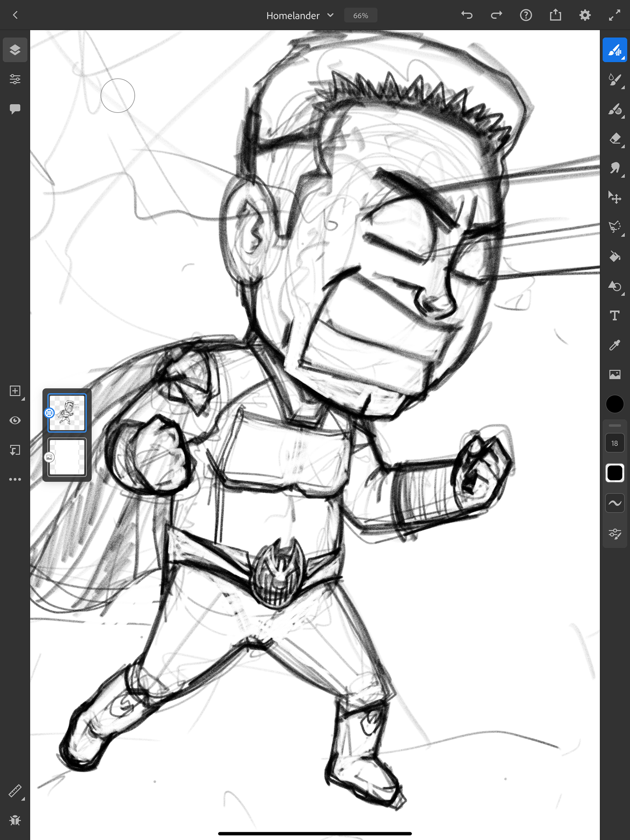The width and height of the screenshot is (630, 840).
Task: Toggle layer visibility with eye icon
Action: coord(15,420)
